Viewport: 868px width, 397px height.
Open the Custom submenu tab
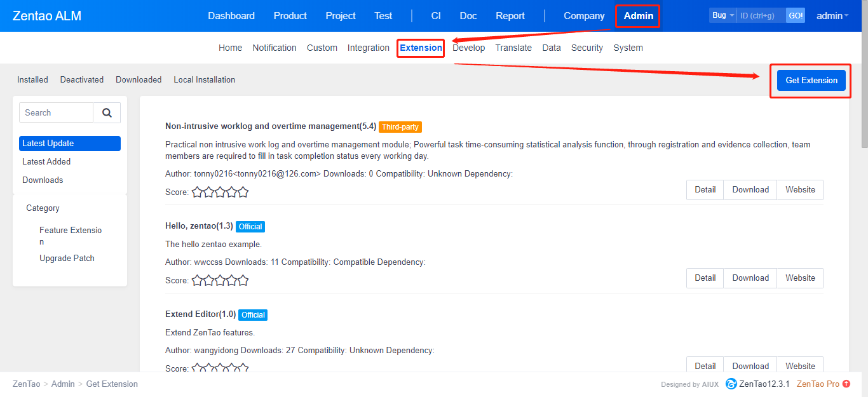tap(322, 48)
